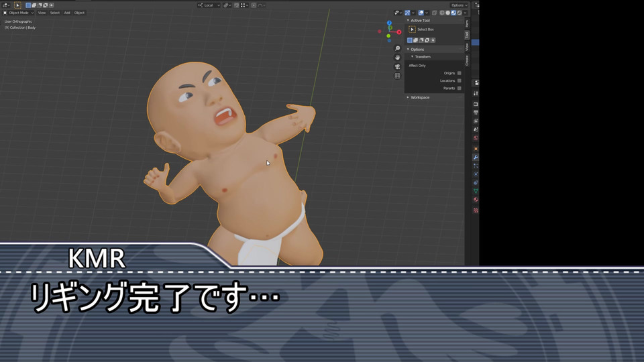Enable the Parents checkbox
The height and width of the screenshot is (362, 644).
click(459, 88)
